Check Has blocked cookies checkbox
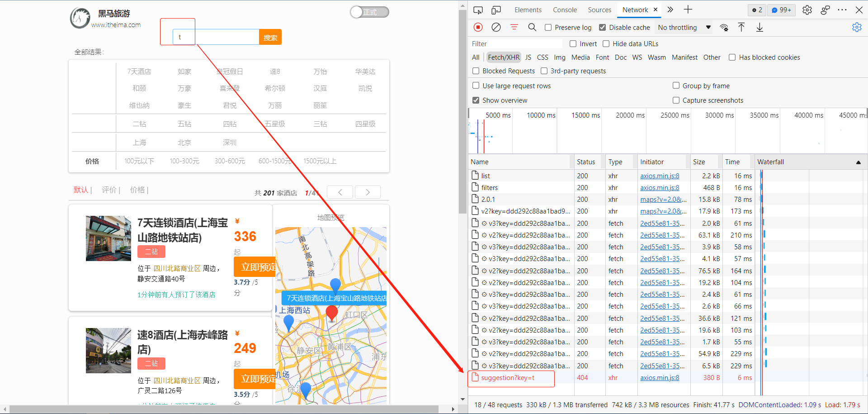This screenshot has height=414, width=868. tap(732, 57)
